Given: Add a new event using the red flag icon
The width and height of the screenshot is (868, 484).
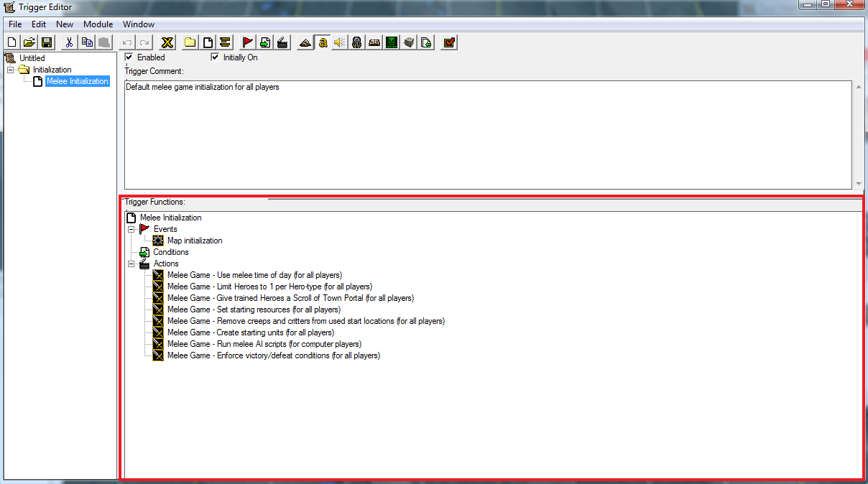Looking at the screenshot, I should point(248,42).
